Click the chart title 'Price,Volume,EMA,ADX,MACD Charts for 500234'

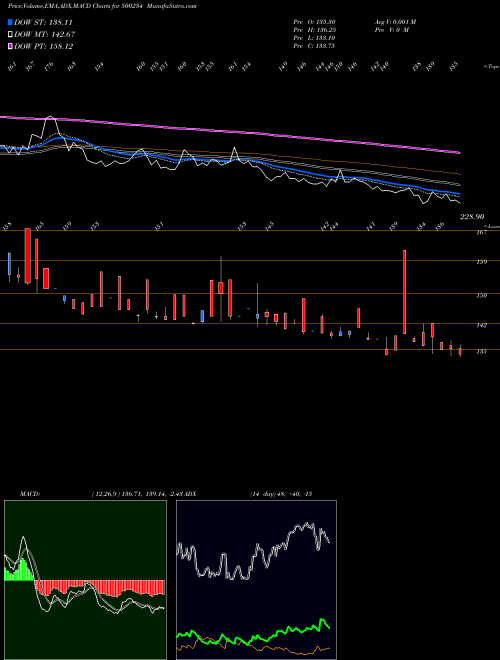click(76, 6)
